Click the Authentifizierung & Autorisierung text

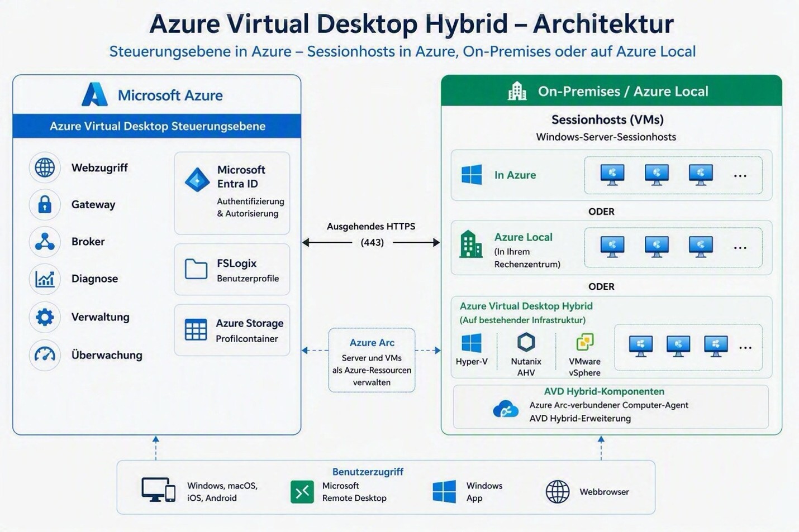pyautogui.click(x=250, y=207)
